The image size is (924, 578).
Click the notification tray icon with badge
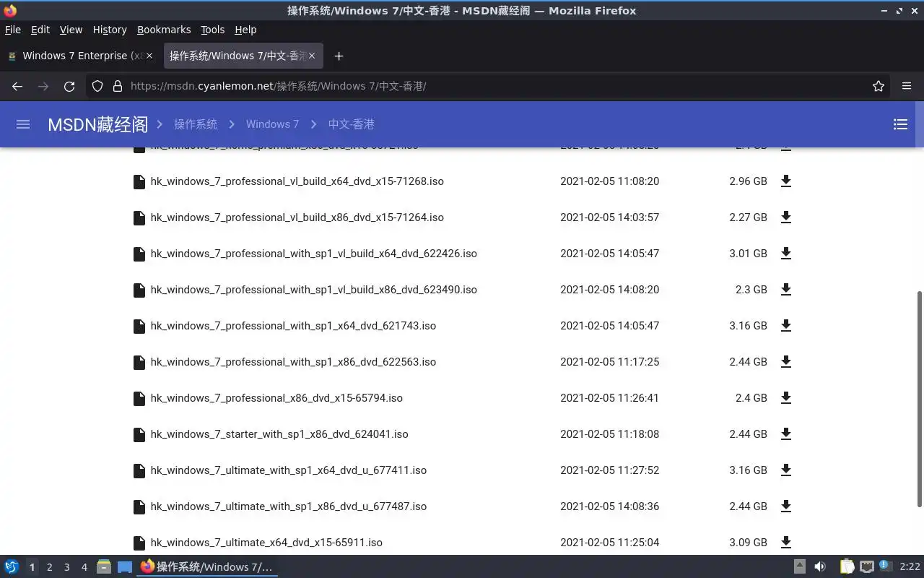(886, 567)
